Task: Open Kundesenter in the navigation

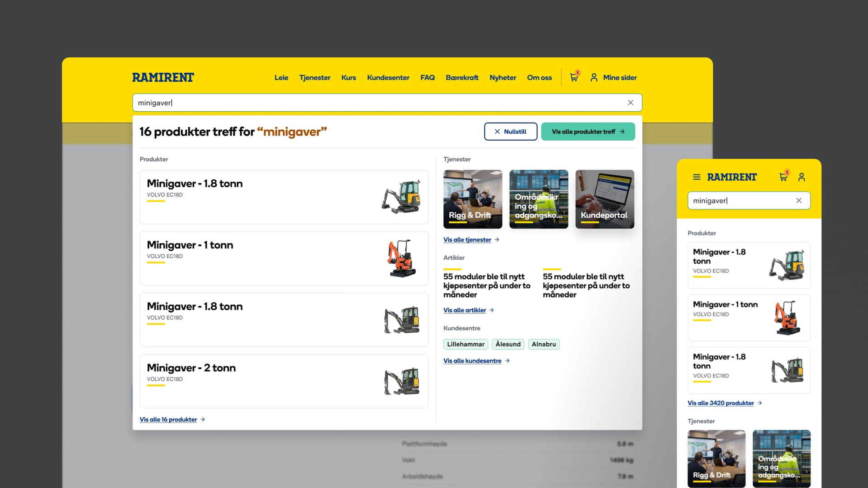Action: click(388, 77)
